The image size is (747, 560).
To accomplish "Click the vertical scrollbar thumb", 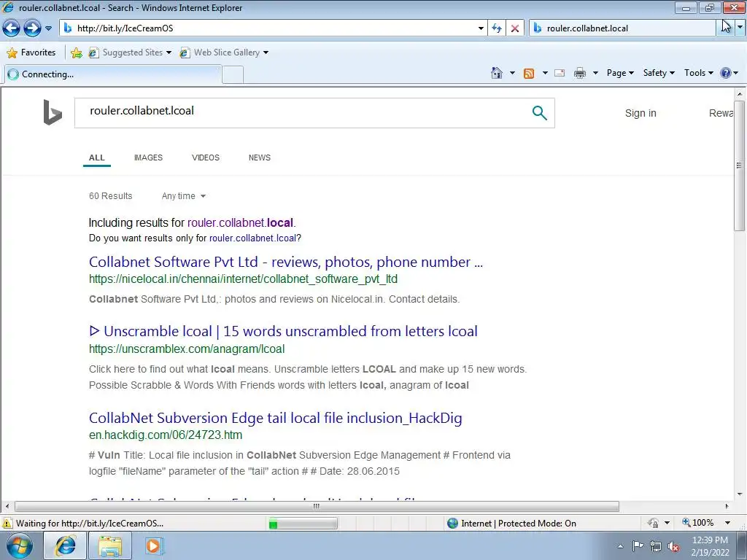I will pyautogui.click(x=739, y=166).
